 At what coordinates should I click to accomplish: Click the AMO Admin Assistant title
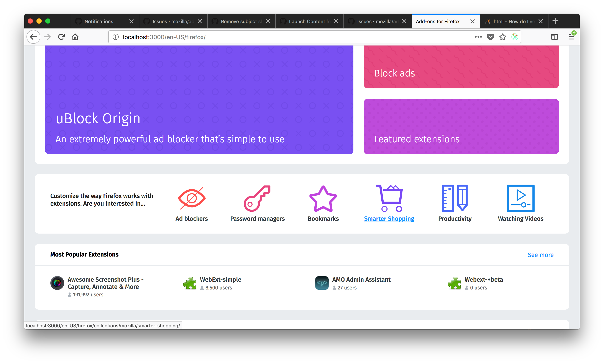tap(361, 279)
